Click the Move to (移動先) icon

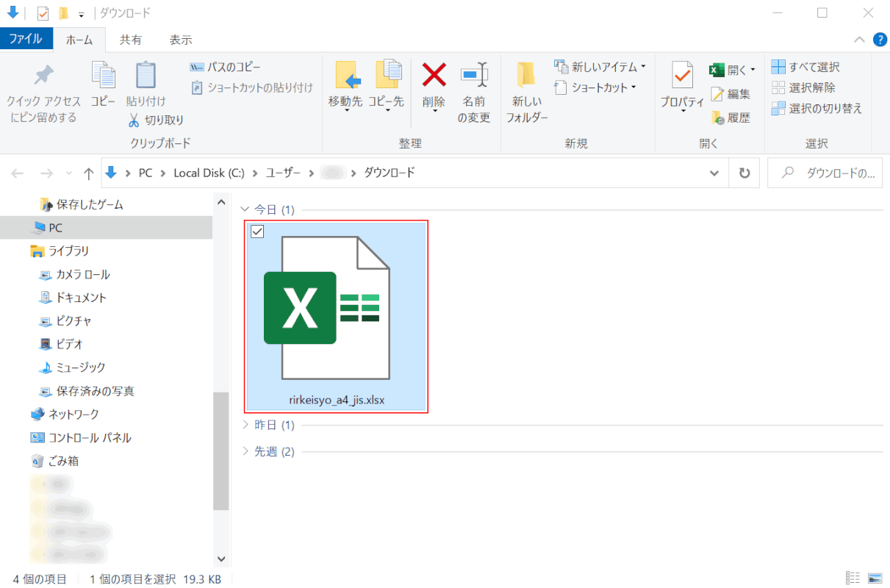(345, 75)
